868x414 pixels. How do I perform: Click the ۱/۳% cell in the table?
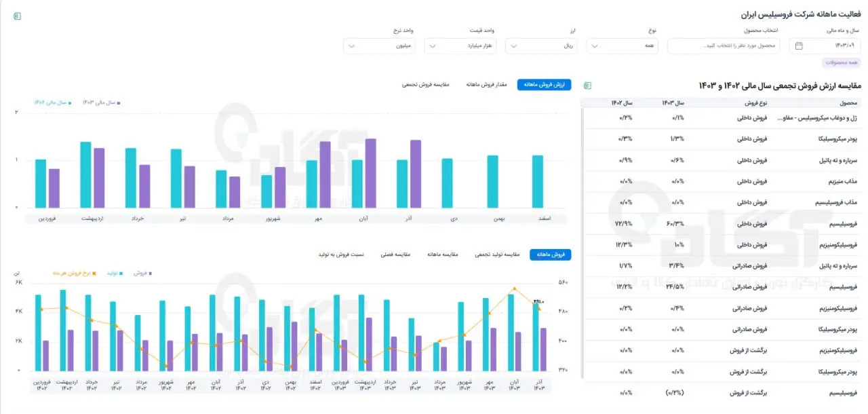[677, 138]
